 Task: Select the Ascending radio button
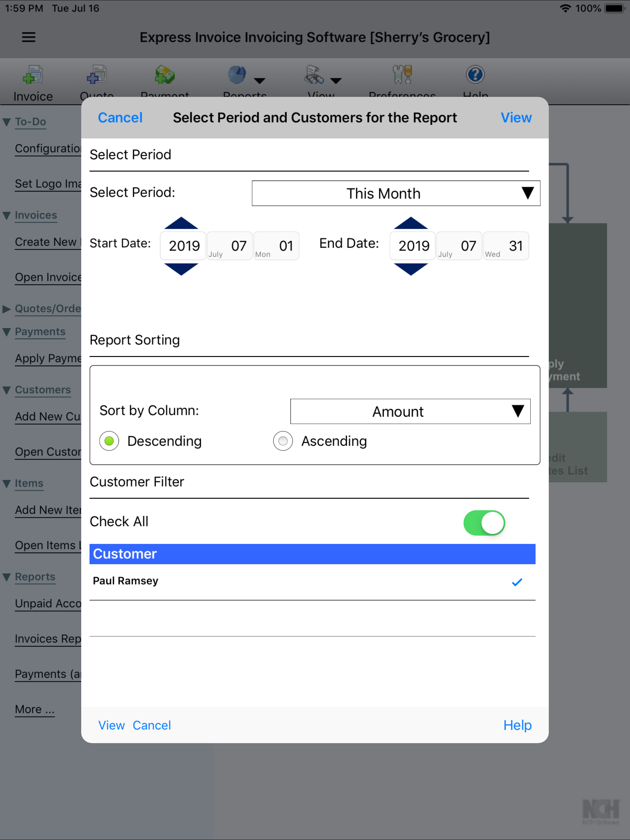[x=283, y=441]
